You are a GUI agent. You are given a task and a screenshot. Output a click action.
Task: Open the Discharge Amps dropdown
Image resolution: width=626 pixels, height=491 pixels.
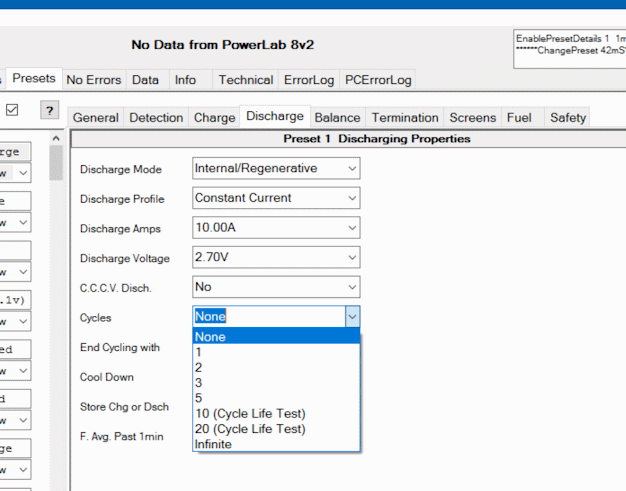(351, 228)
